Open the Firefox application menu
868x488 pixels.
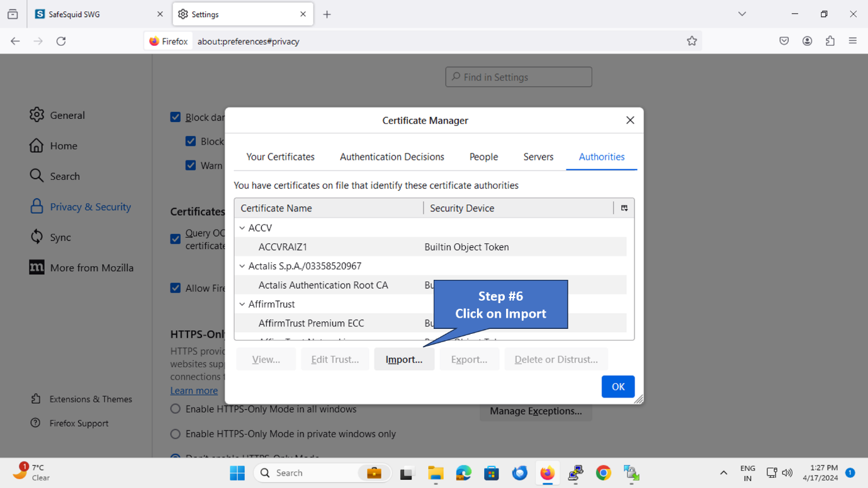tap(853, 41)
